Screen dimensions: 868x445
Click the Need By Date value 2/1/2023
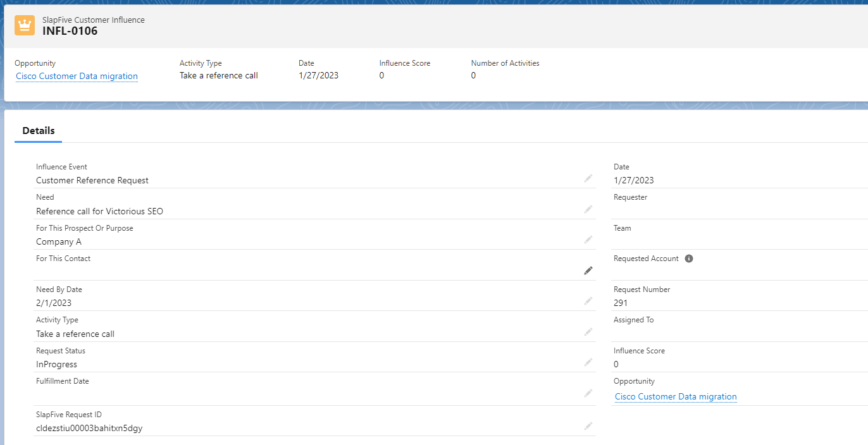click(54, 303)
